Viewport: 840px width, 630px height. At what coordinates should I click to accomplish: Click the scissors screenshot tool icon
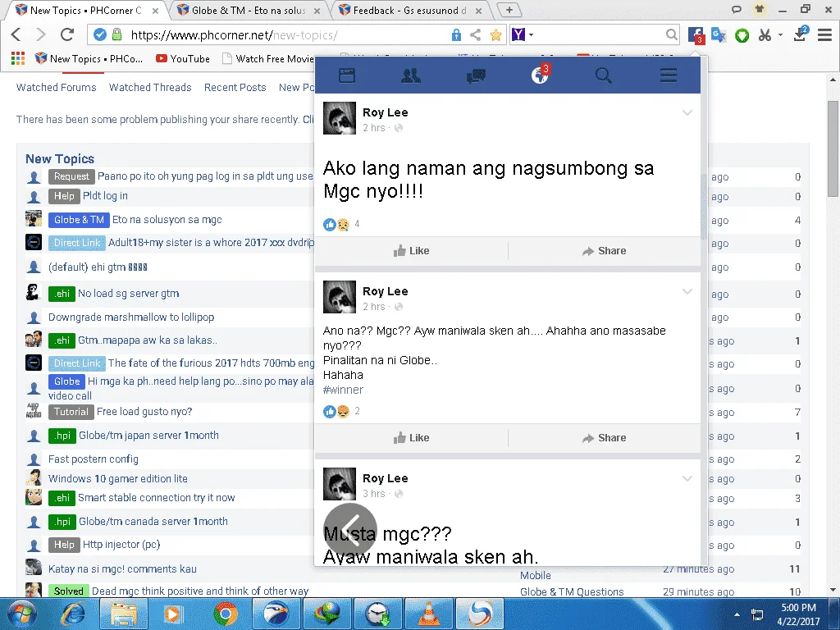tap(765, 35)
